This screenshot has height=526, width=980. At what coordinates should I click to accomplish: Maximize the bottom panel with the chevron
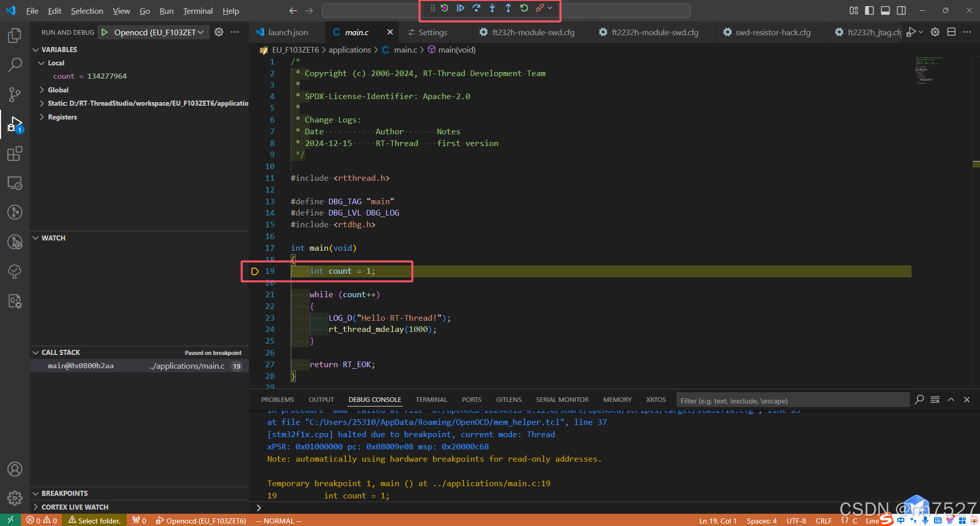tap(951, 399)
